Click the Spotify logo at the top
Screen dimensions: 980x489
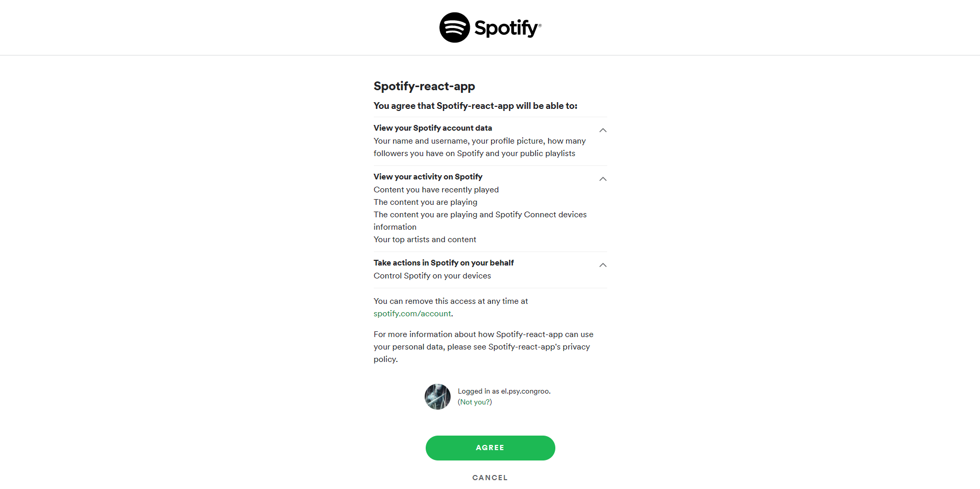click(489, 27)
